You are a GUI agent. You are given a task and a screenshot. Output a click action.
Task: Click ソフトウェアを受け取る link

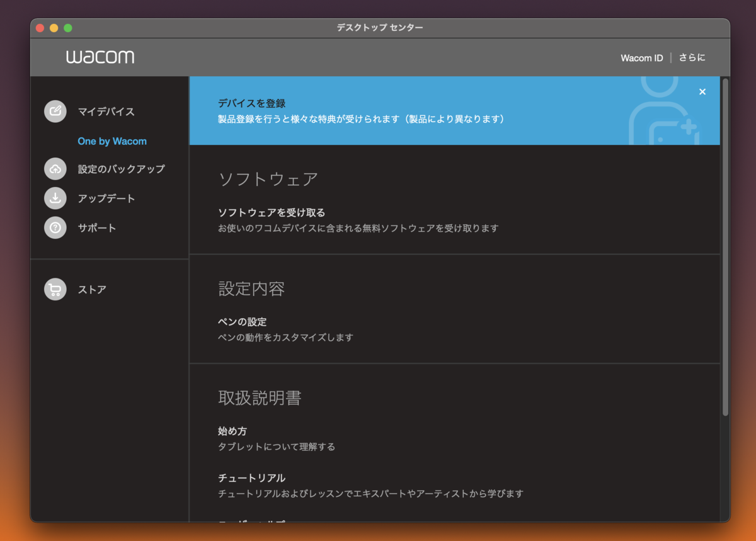point(272,213)
